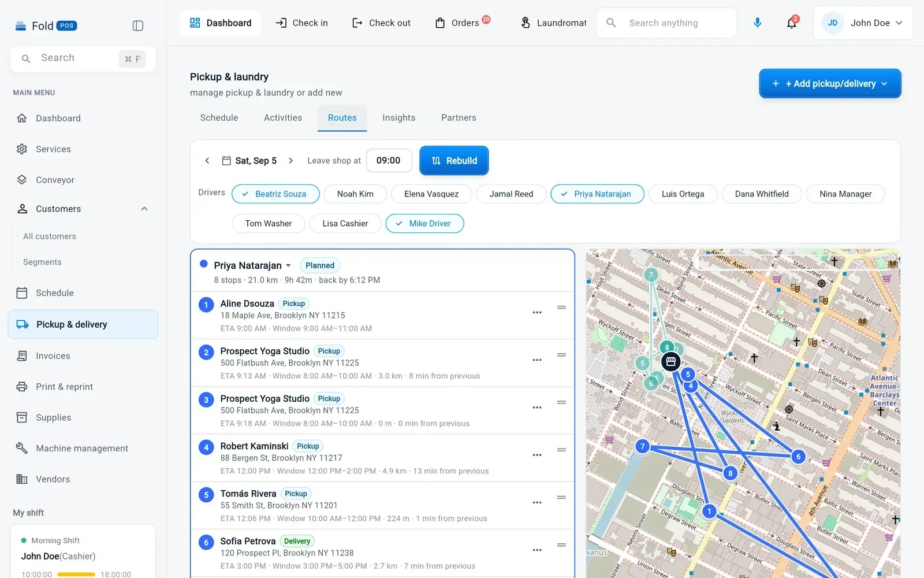Open the Sat, Sep 5 date picker

coord(249,161)
